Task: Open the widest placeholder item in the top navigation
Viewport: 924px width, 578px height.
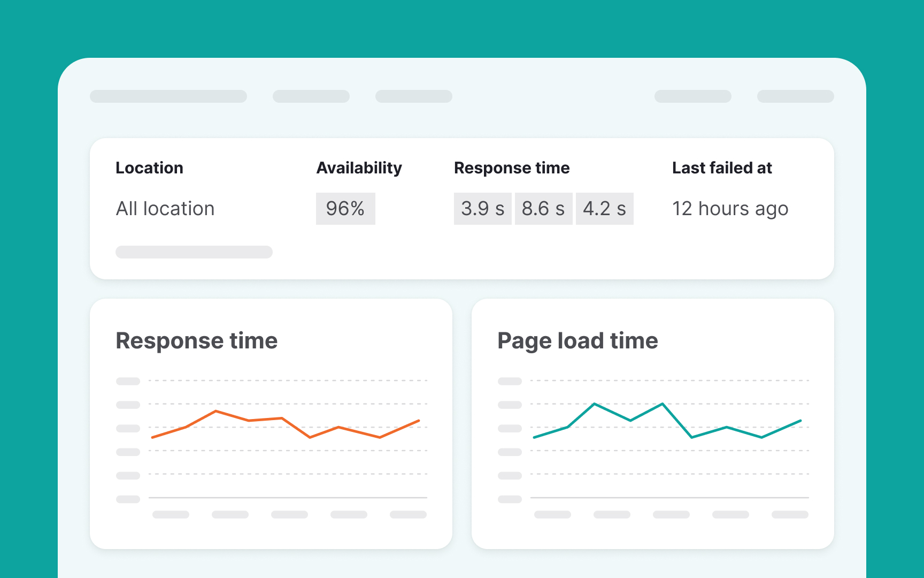Action: [168, 96]
